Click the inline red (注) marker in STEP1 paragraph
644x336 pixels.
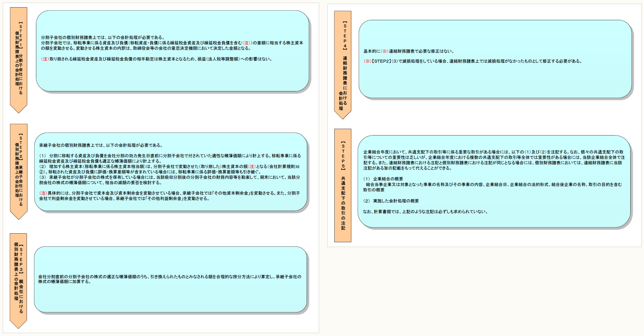[x=246, y=43]
